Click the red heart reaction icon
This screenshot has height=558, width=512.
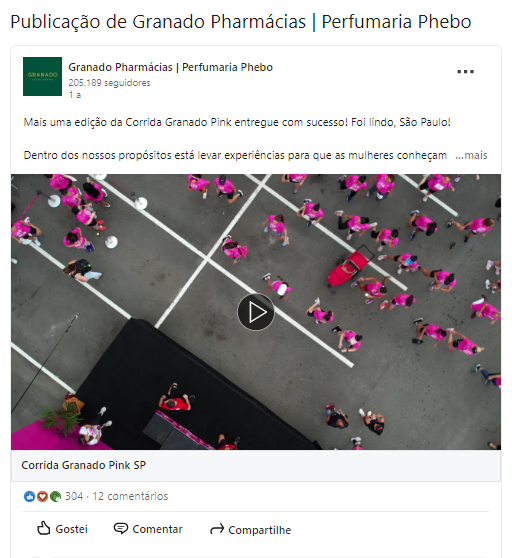point(42,496)
